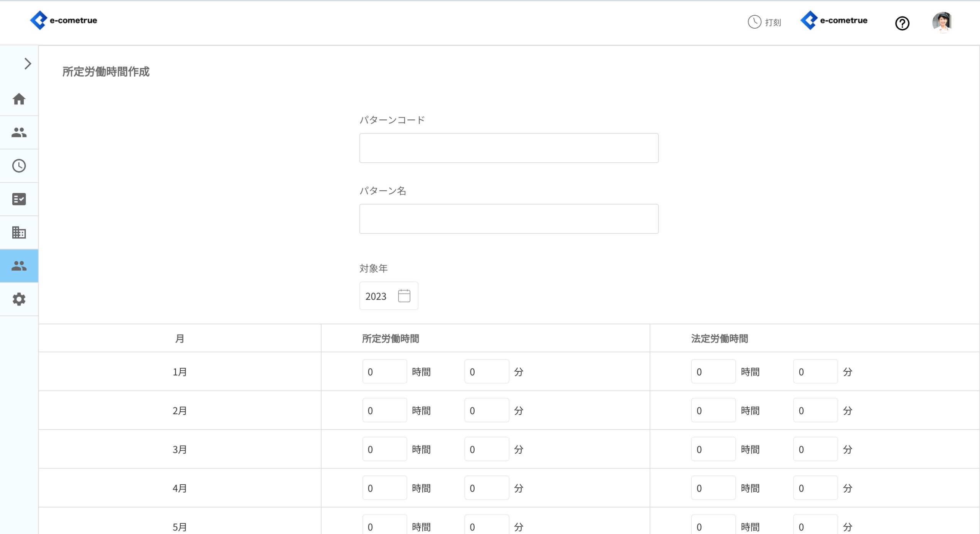Click 4月 所定労働時間 minutes field
Viewport: 980px width, 534px height.
tap(486, 488)
